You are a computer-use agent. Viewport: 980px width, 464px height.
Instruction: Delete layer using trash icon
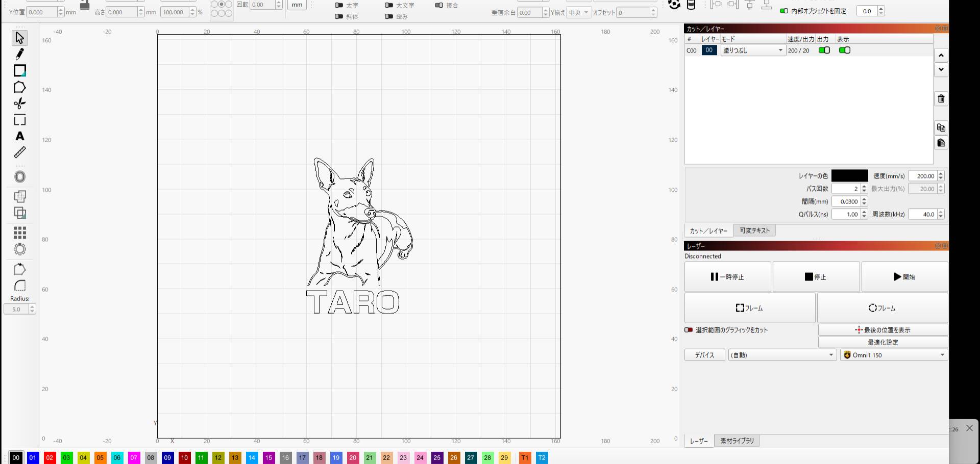(x=941, y=99)
